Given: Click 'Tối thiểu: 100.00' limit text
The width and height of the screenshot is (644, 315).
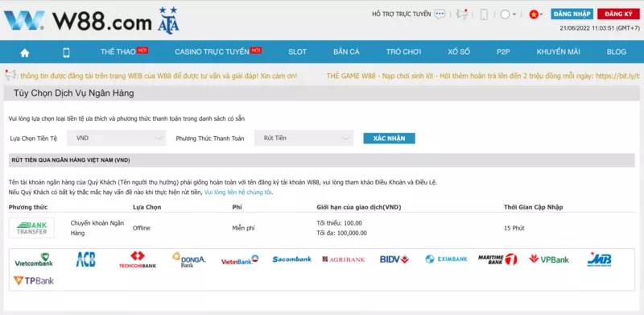Looking at the screenshot, I should 339,223.
